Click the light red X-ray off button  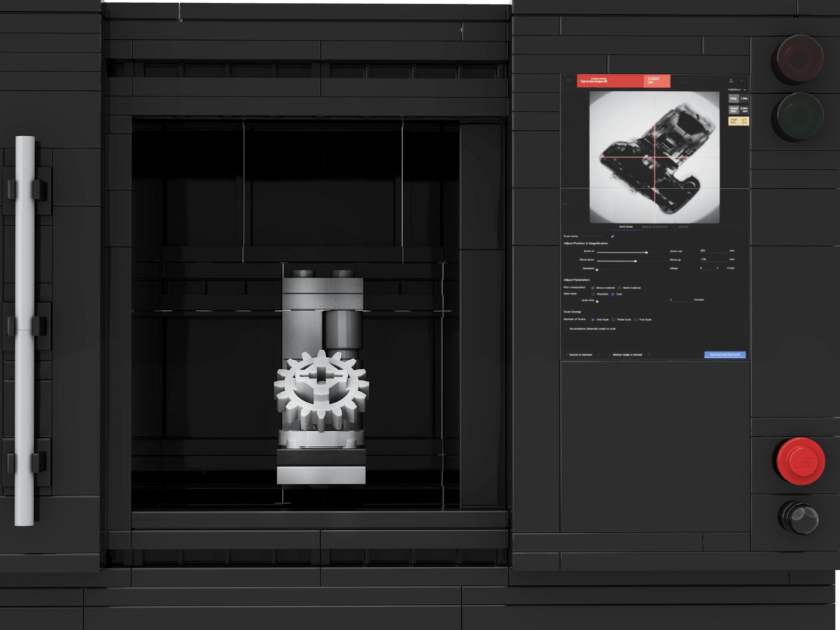pyautogui.click(x=657, y=81)
